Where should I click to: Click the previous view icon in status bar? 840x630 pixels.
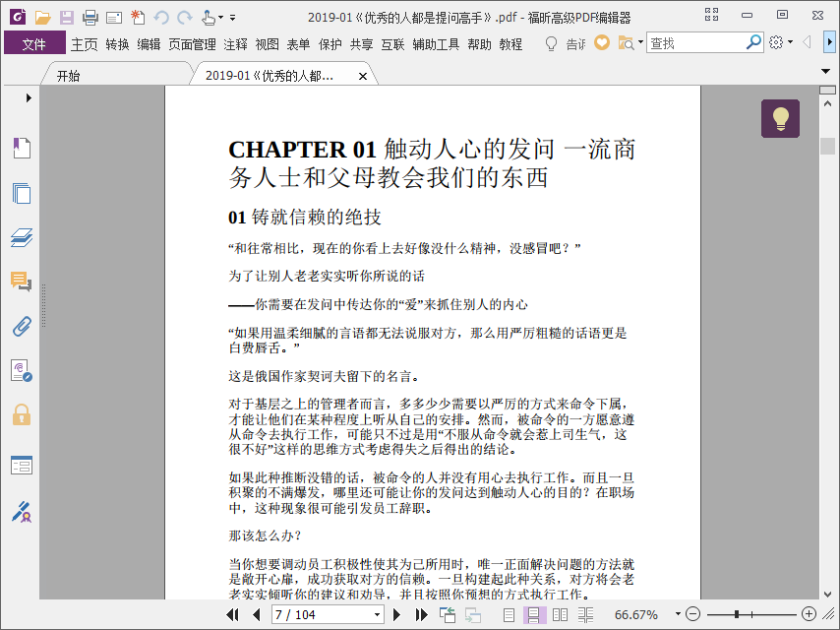[447, 614]
